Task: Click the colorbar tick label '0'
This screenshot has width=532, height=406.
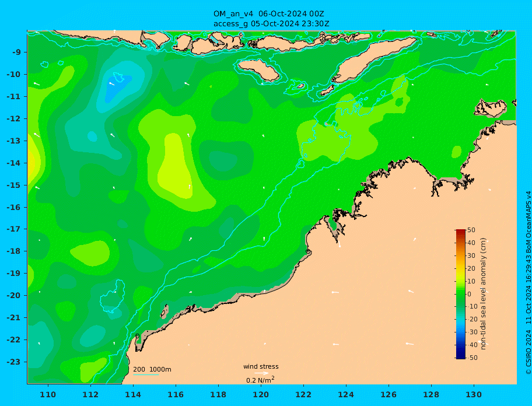Action: pos(470,294)
